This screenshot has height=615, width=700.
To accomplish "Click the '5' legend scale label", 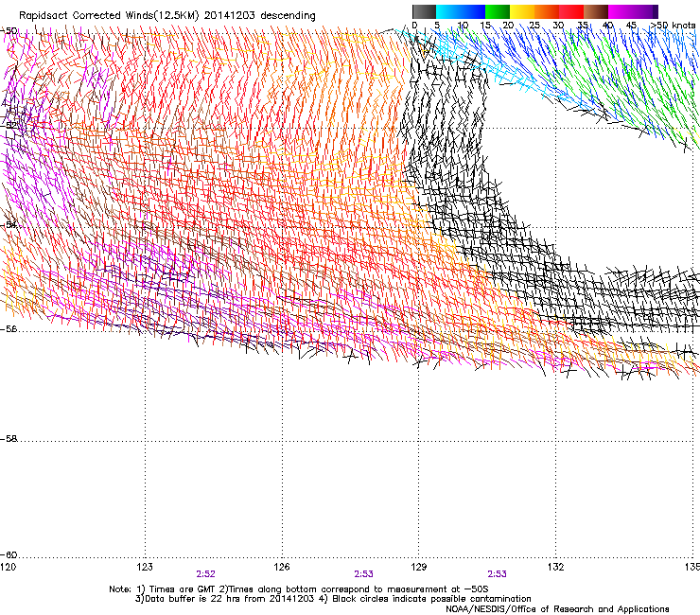I will tap(437, 26).
